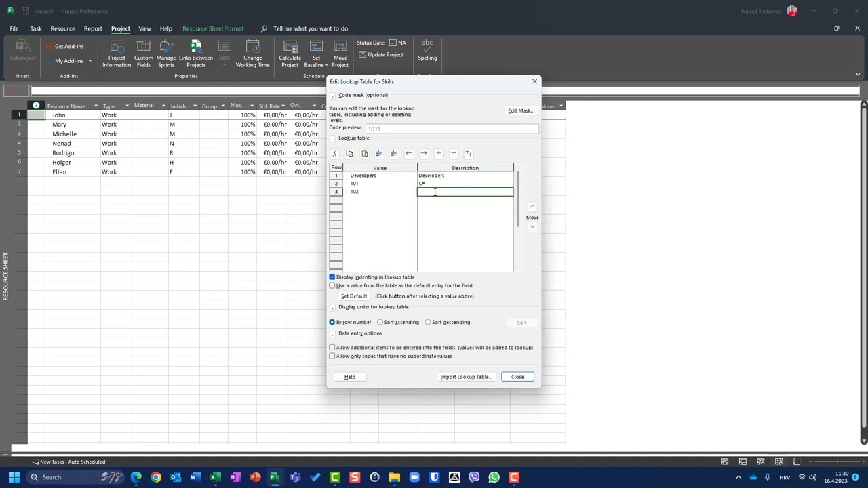Open Change Working Time in the ribbon
Image resolution: width=868 pixels, height=488 pixels.
click(253, 54)
